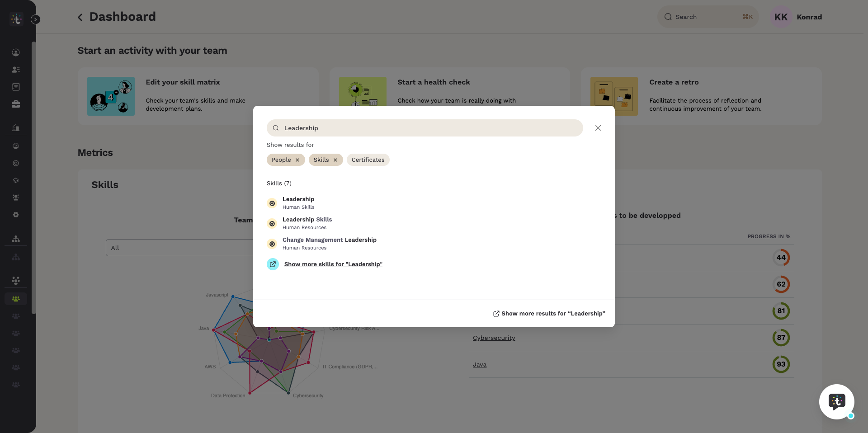Click the Leadership Human Skills result icon
The height and width of the screenshot is (433, 868).
point(272,203)
